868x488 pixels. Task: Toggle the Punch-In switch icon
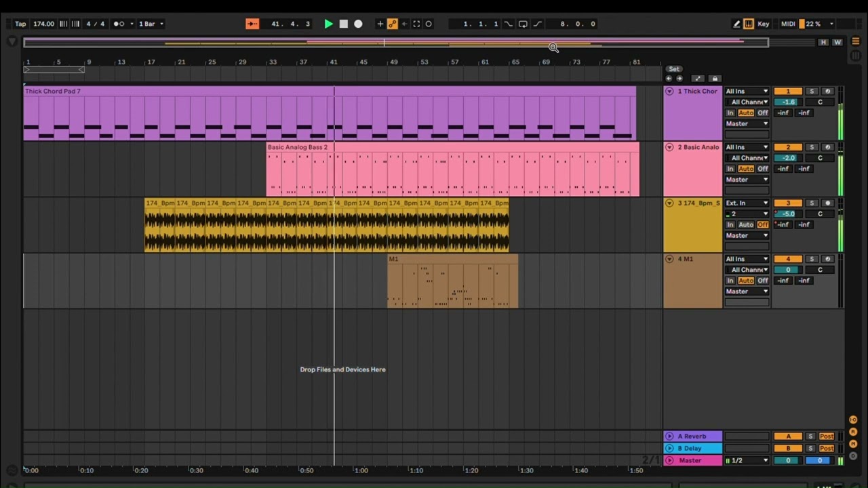pos(509,24)
